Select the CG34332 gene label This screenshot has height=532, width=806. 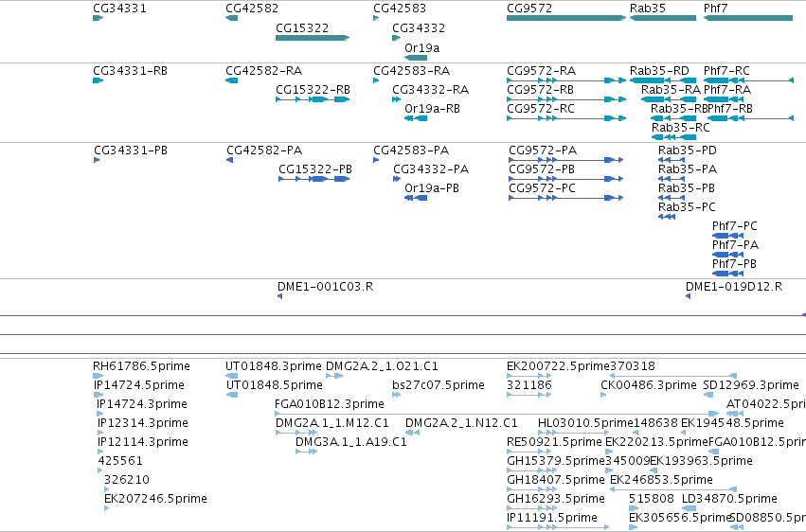419,28
